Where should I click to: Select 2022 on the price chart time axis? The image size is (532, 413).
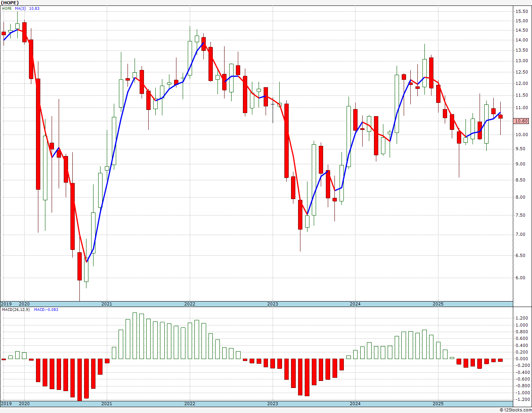[x=190, y=304]
